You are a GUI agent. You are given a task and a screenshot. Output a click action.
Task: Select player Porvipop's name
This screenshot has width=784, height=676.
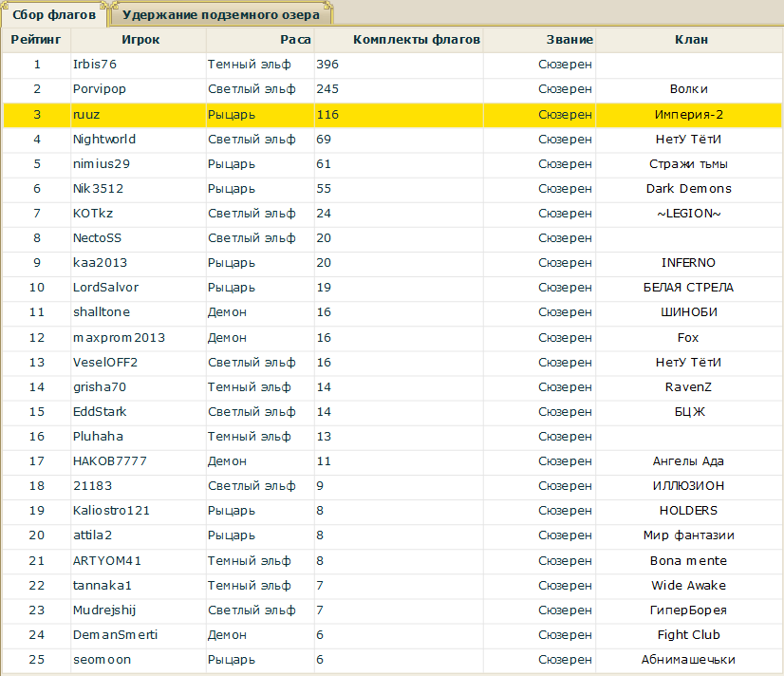(x=100, y=89)
